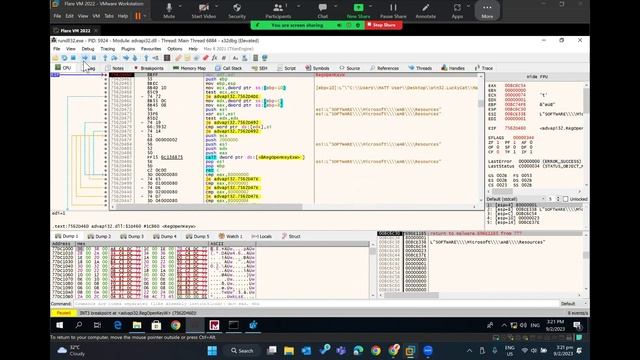This screenshot has height=360, width=640.
Task: Open the host Windows 11 Start button
Action: coord(212,351)
